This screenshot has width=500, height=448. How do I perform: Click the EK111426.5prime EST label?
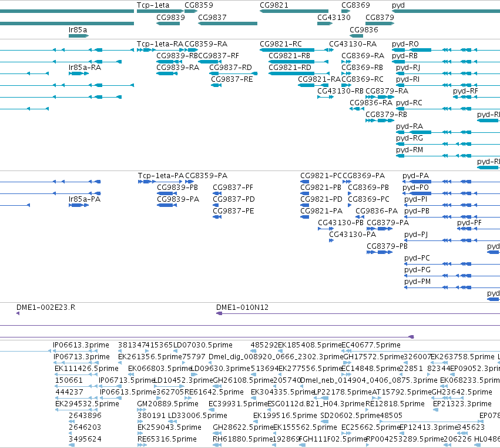(x=87, y=369)
